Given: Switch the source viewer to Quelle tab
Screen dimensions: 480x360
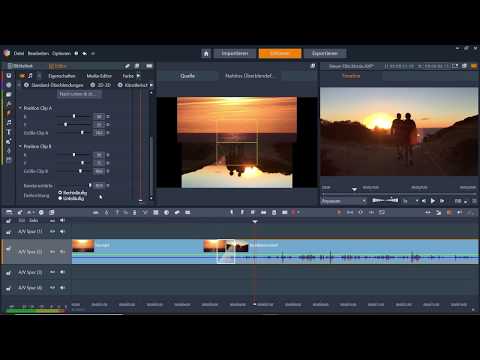Looking at the screenshot, I should coord(187,76).
